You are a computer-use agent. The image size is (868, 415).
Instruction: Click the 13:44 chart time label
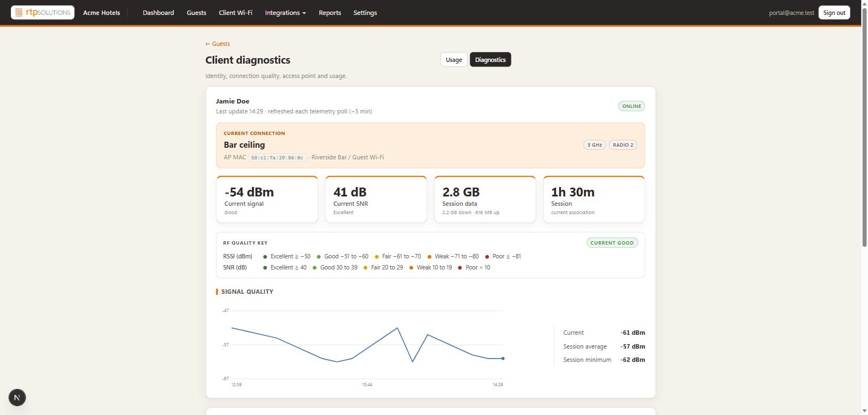point(367,385)
